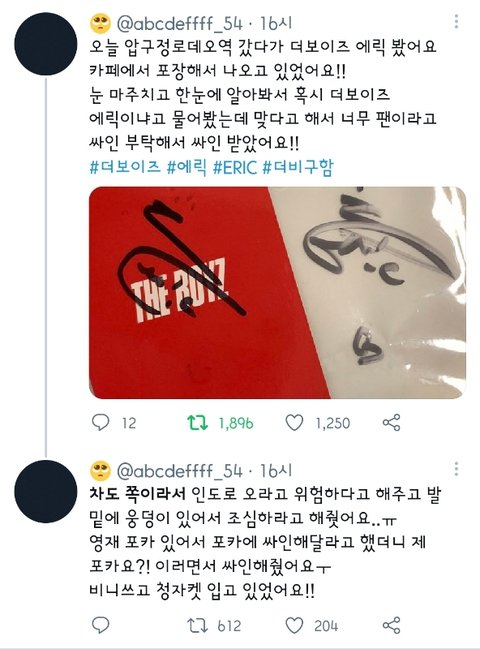
Task: View the second tweet's profile avatar
Action: coord(46,491)
